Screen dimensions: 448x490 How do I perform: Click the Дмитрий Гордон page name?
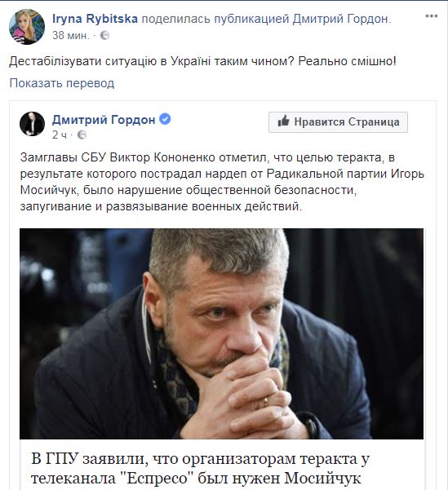pyautogui.click(x=104, y=119)
